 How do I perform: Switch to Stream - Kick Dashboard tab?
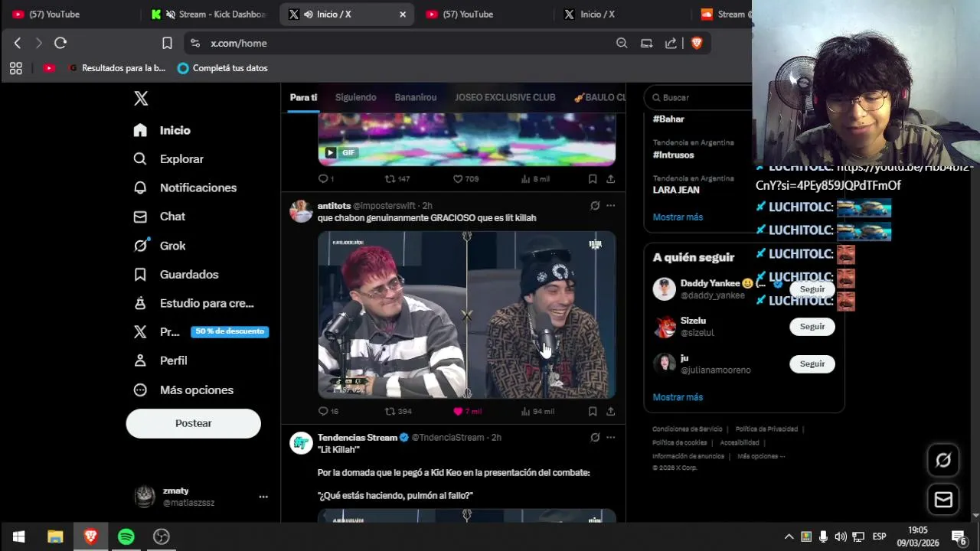(208, 14)
